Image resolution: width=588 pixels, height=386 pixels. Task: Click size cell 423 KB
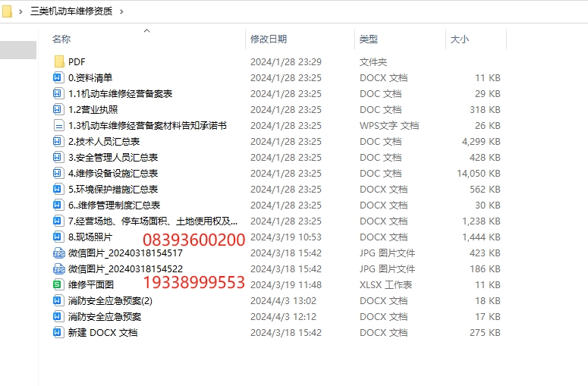click(x=485, y=253)
